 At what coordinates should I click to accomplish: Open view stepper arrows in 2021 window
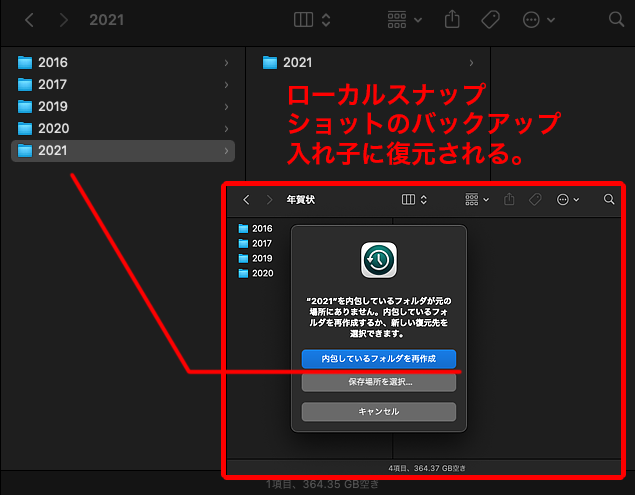click(326, 19)
